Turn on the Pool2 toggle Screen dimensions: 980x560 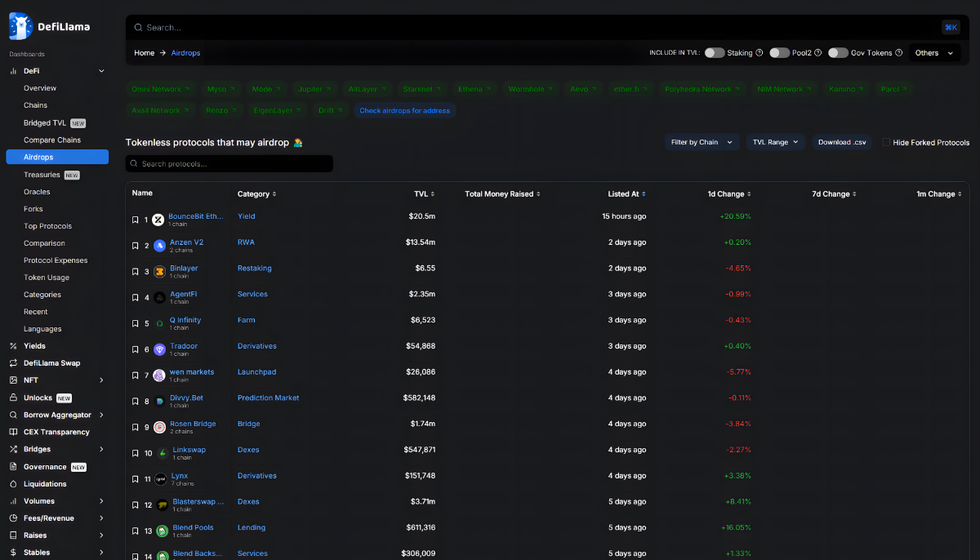[779, 52]
